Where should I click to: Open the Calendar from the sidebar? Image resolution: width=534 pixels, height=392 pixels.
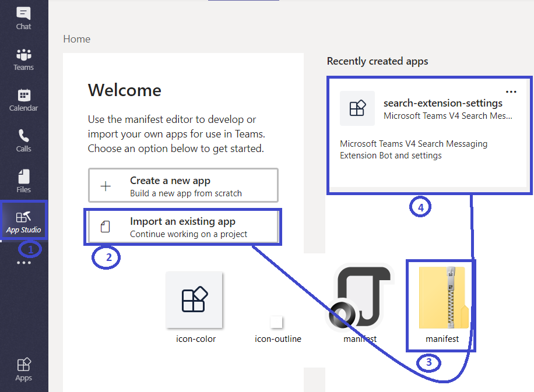pyautogui.click(x=23, y=99)
